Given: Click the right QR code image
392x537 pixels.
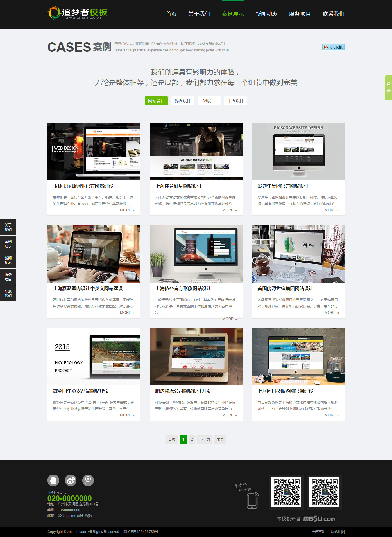Looking at the screenshot, I should click(324, 492).
